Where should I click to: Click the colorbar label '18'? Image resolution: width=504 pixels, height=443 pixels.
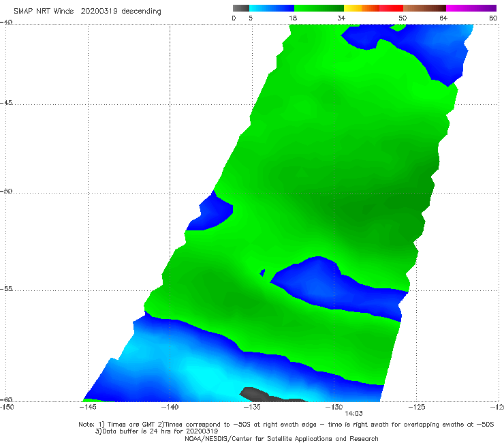(293, 18)
